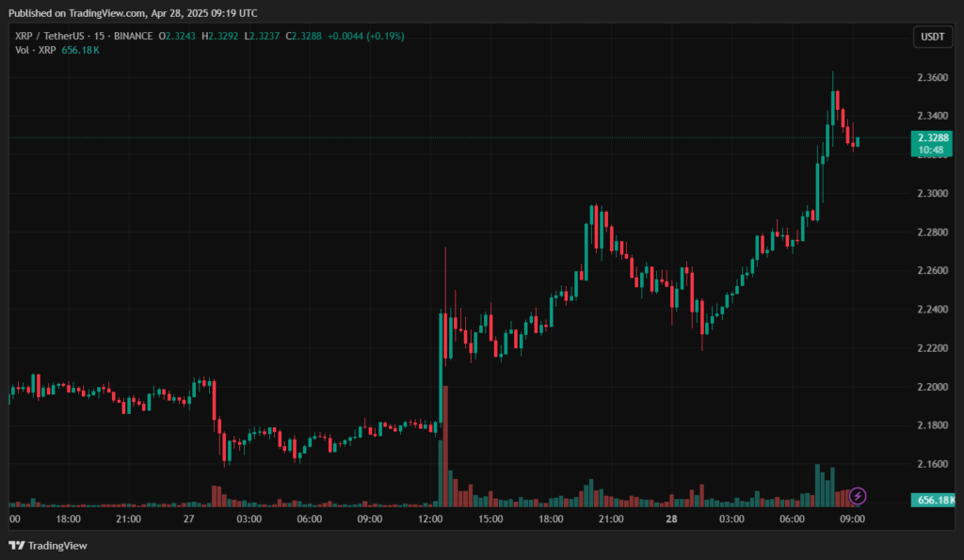Select the Vol · XRP indicator legend
Viewport: 964px width, 560px height.
click(34, 50)
